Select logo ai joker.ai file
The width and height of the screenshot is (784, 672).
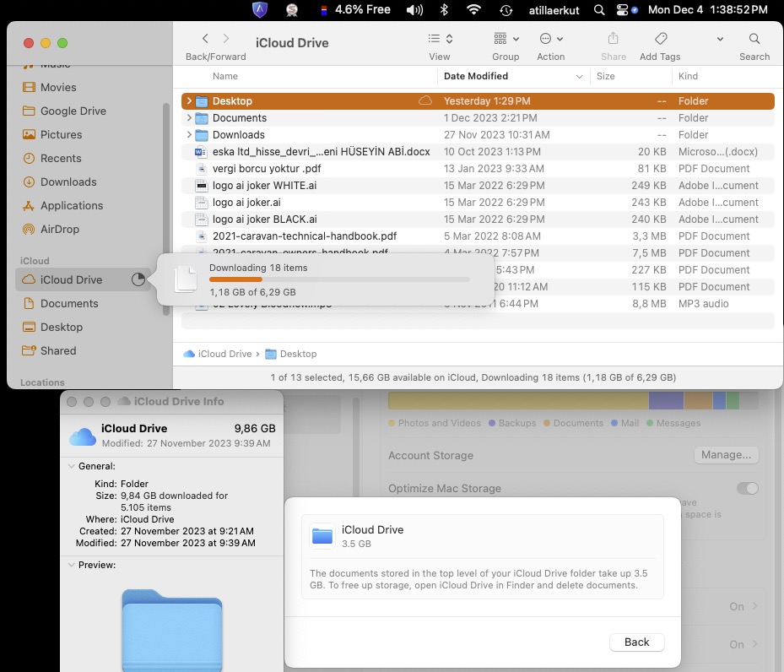[478, 203]
